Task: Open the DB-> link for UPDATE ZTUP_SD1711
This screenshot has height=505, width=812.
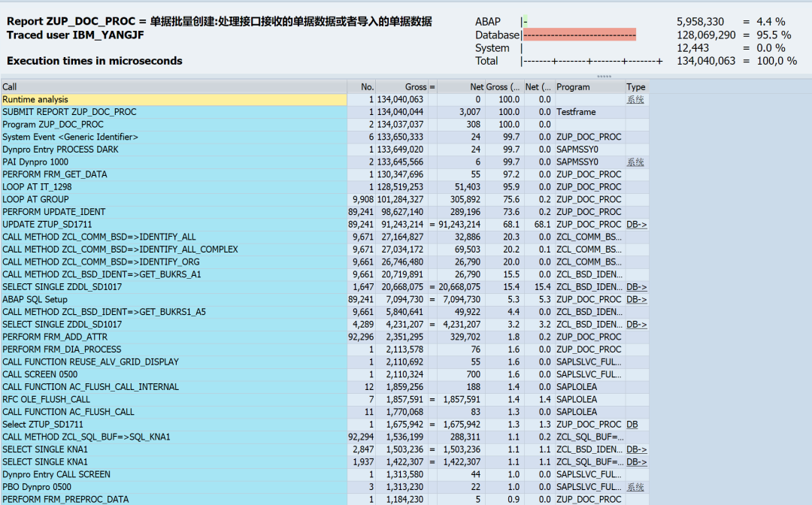Action: (637, 225)
